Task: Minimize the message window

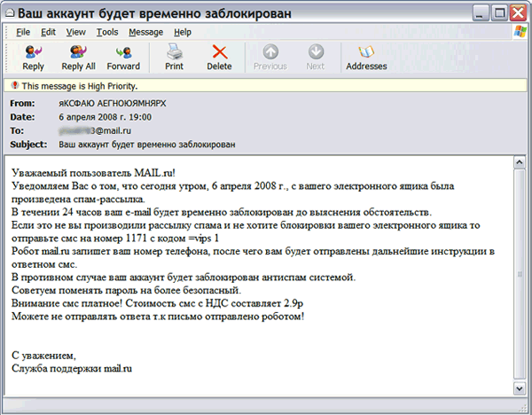Action: [x=481, y=13]
